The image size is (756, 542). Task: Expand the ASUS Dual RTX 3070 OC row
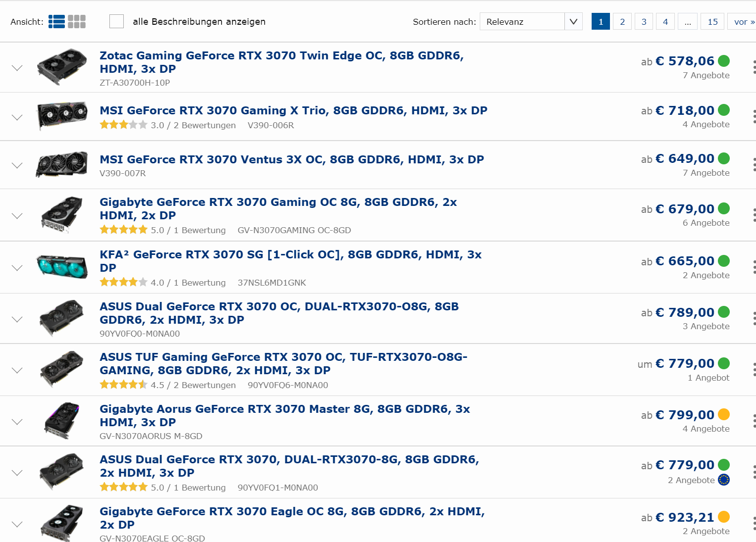pos(17,319)
